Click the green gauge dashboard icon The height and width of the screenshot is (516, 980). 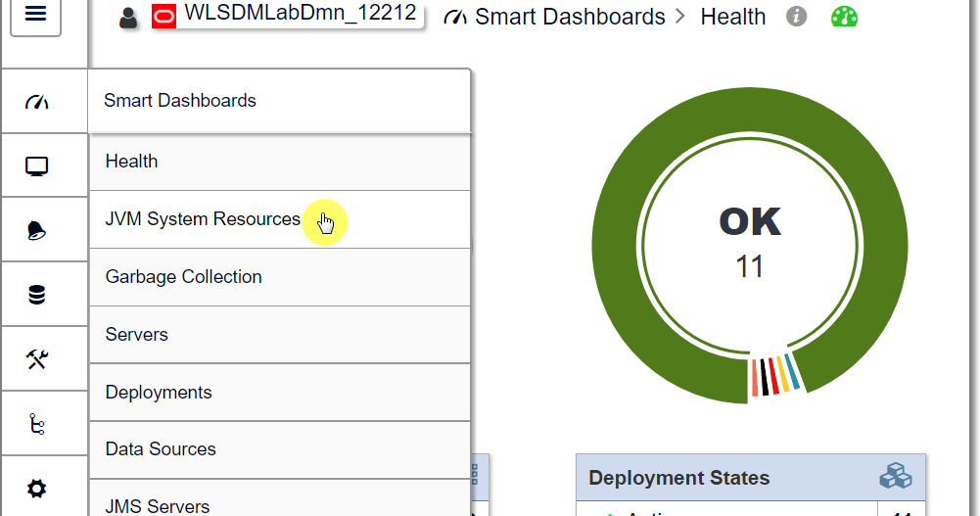click(x=844, y=17)
